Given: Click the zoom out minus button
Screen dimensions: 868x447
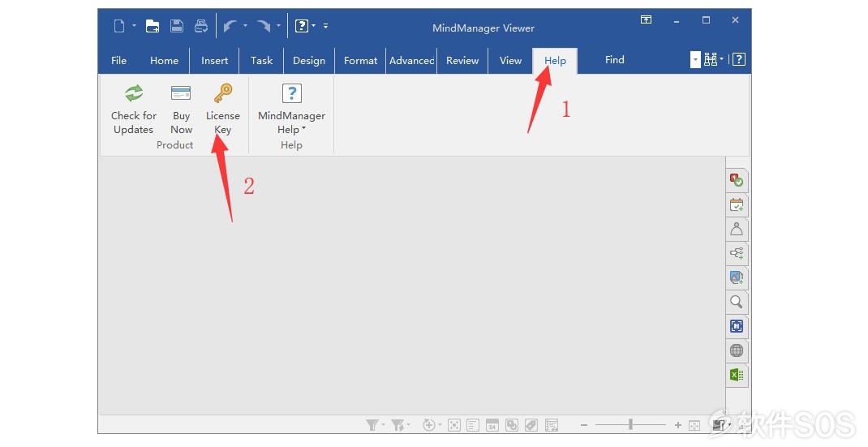Looking at the screenshot, I should (584, 425).
